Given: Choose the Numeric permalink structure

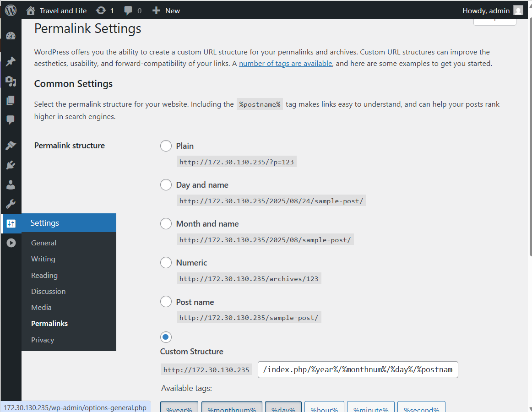Looking at the screenshot, I should [x=166, y=263].
